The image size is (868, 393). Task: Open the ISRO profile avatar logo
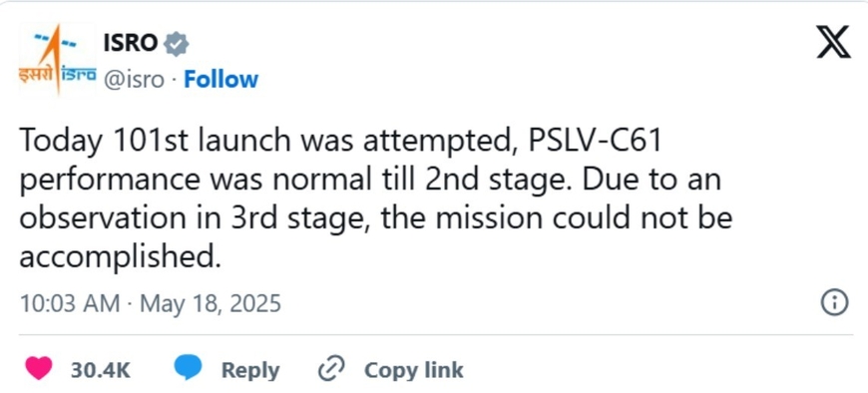pyautogui.click(x=58, y=60)
